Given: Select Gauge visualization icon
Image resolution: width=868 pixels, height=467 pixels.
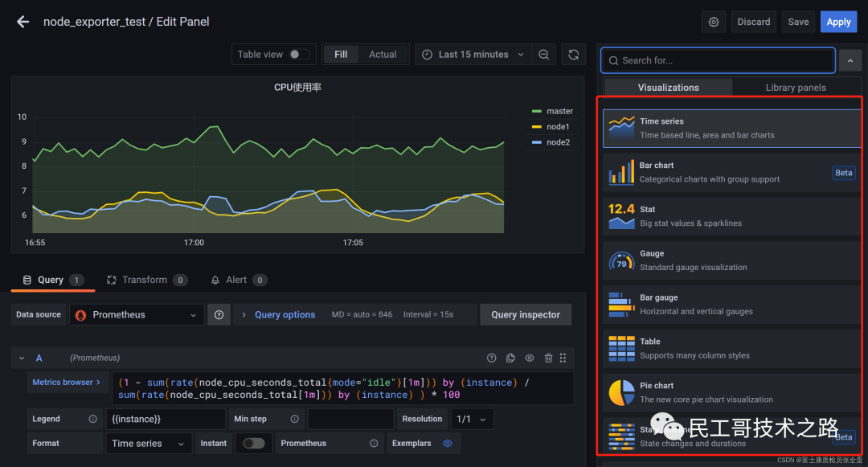Looking at the screenshot, I should coord(621,260).
